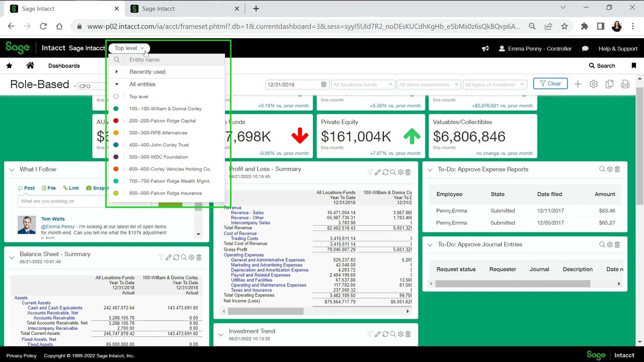Open Tom Waits profile link
This screenshot has height=362, width=644.
pyautogui.click(x=53, y=219)
